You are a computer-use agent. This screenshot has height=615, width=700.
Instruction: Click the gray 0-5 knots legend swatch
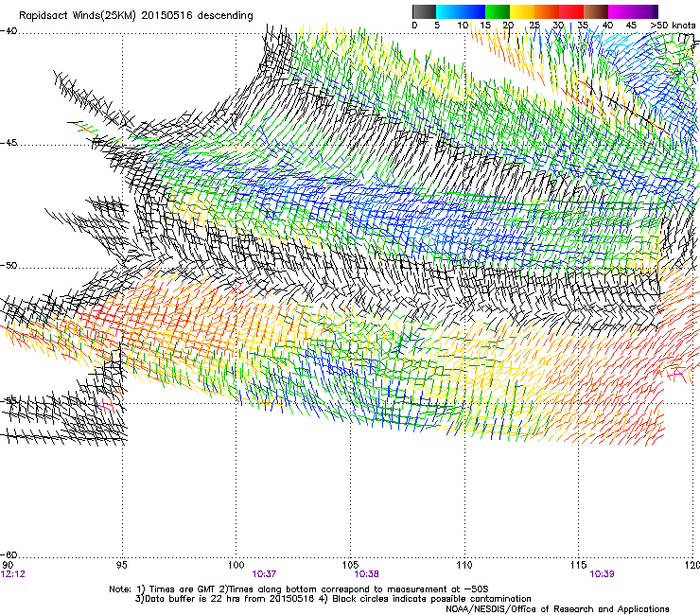424,11
